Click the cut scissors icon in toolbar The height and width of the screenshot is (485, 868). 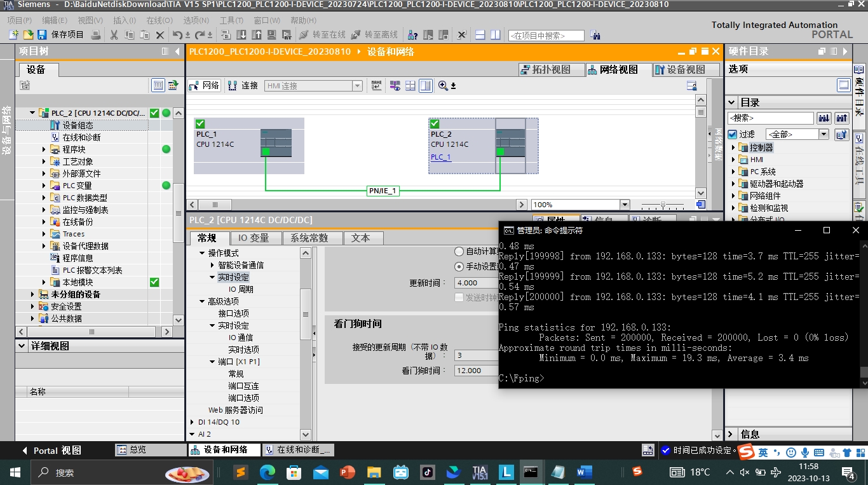(114, 35)
